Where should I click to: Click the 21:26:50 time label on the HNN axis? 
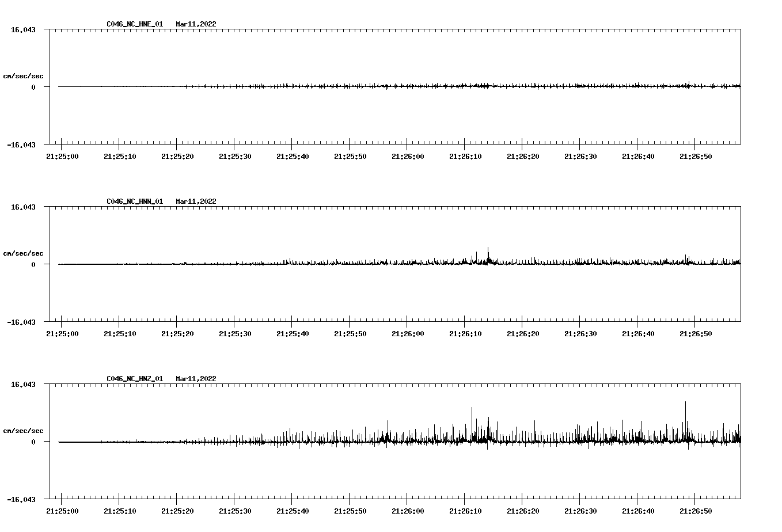click(x=696, y=334)
